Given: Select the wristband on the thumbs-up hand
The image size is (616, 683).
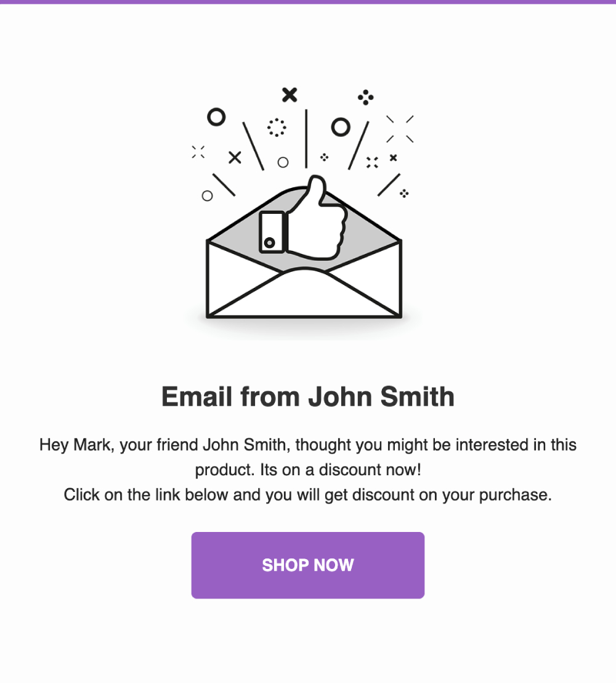Looking at the screenshot, I should [x=272, y=231].
